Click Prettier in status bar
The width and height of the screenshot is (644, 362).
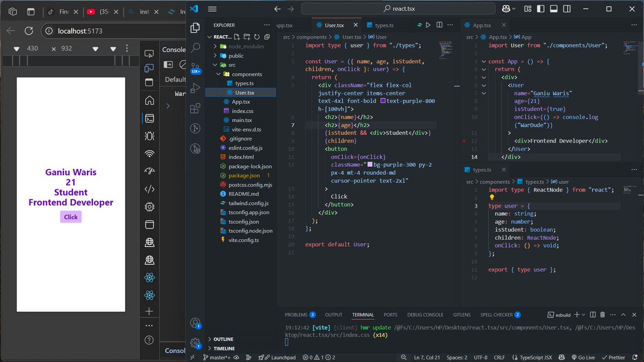pos(613,357)
